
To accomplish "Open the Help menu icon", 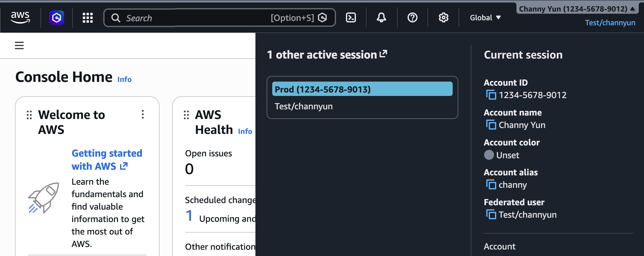I will coord(412,18).
